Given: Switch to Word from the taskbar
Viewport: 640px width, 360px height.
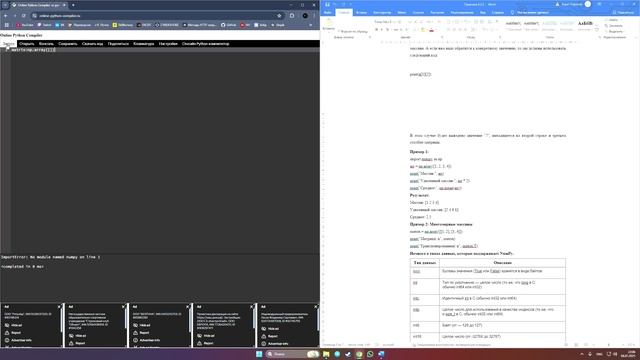Looking at the screenshot, I should [x=381, y=354].
